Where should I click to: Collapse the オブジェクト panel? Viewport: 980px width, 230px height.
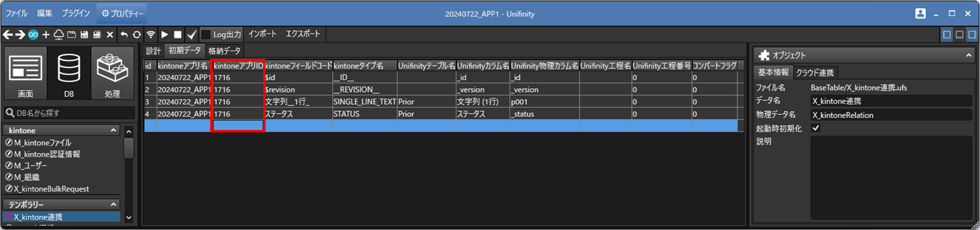(x=968, y=55)
